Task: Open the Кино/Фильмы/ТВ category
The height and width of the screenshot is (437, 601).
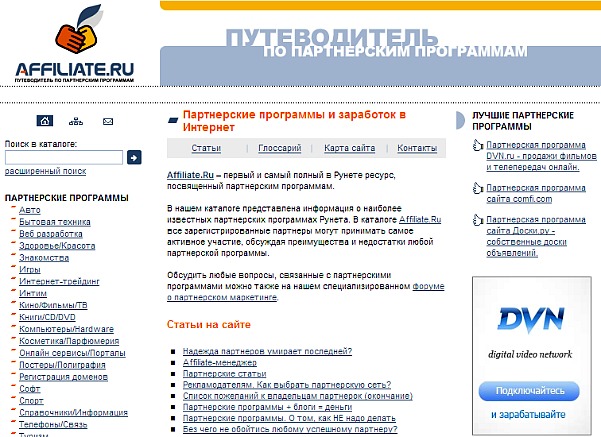Action: coord(53,305)
